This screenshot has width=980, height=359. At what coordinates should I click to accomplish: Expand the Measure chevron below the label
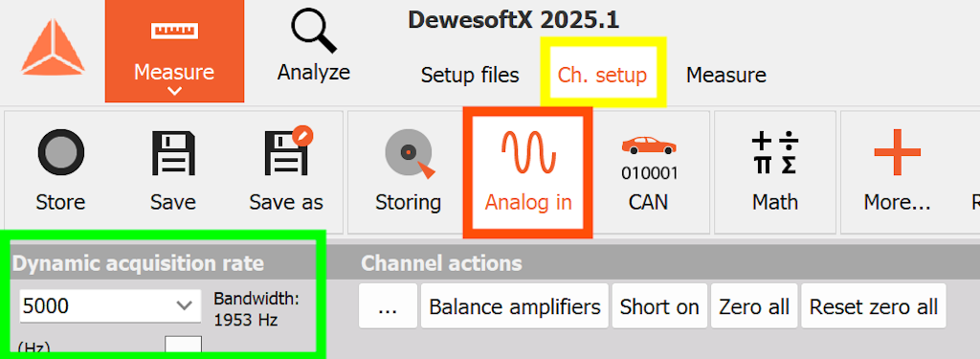tap(174, 91)
